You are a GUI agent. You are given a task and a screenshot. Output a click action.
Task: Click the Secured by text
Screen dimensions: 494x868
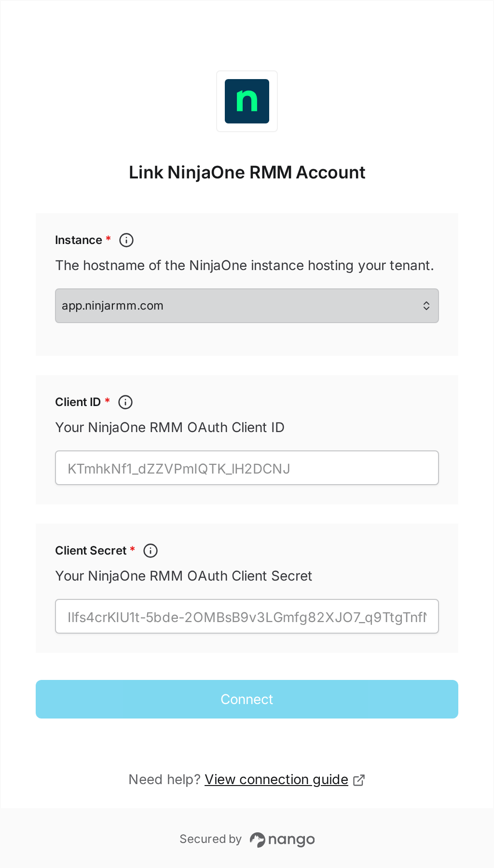[210, 839]
